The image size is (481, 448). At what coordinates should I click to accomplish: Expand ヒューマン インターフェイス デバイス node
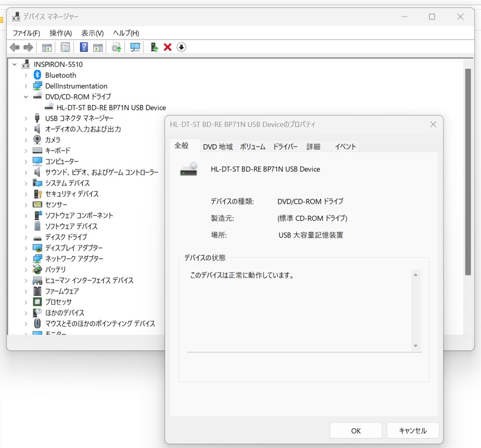[26, 281]
